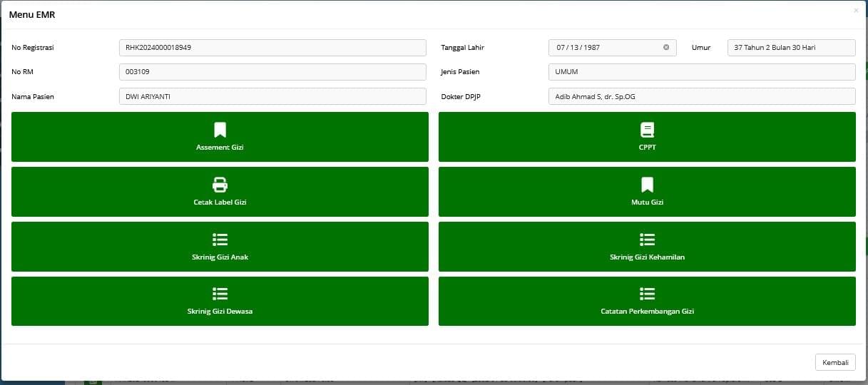
Task: Click the bookmark icon above Assement Gizi
Action: (220, 130)
